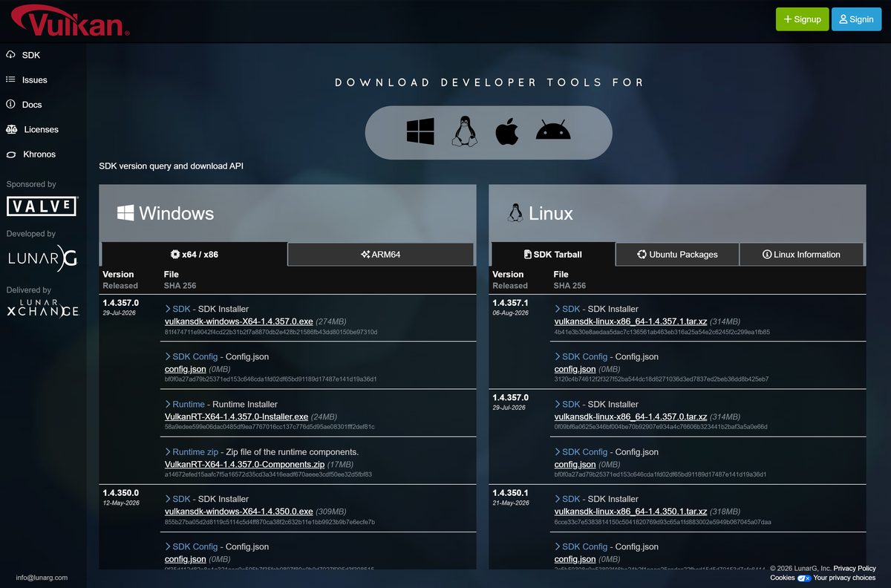Download vulkansdk-linux-x86_64-1.4.357.1.tar.xz
Image resolution: width=891 pixels, height=588 pixels.
(x=630, y=321)
